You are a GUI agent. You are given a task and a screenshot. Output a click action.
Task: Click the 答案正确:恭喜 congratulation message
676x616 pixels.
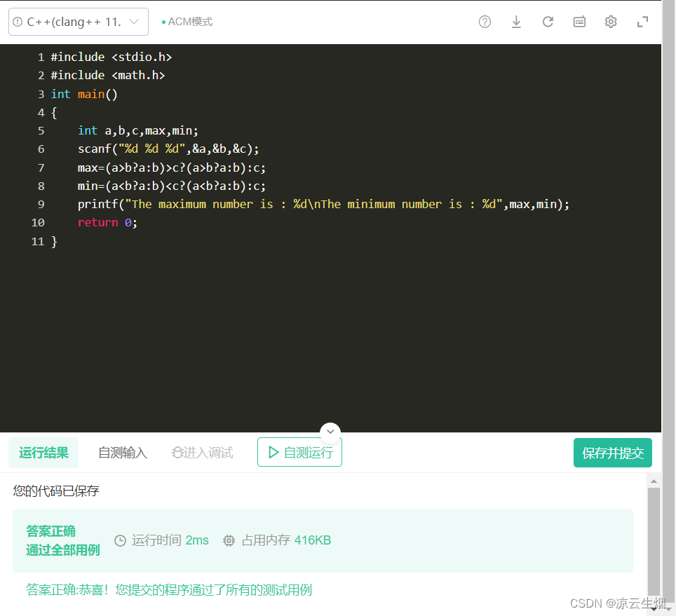[169, 590]
